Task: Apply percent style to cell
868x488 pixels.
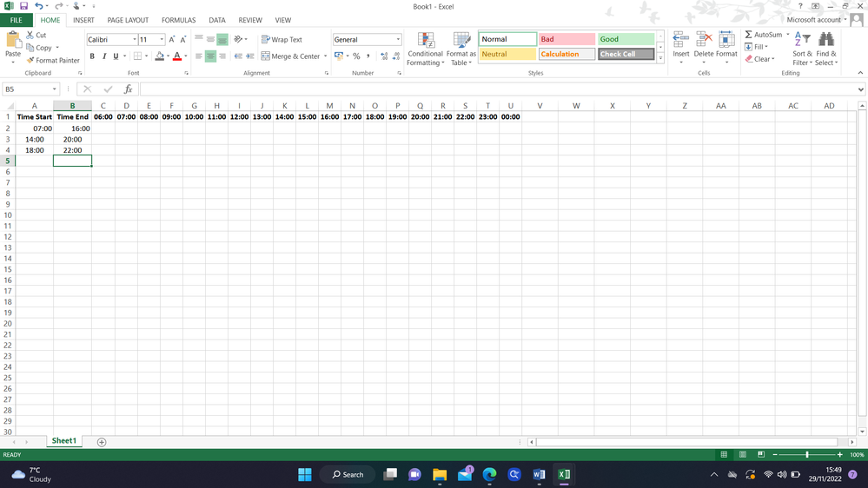Action: [356, 56]
